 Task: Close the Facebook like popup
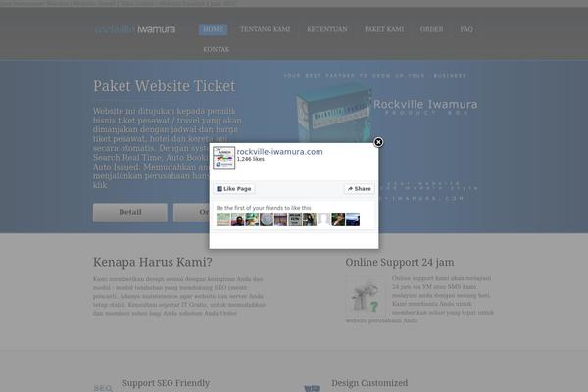(x=378, y=142)
